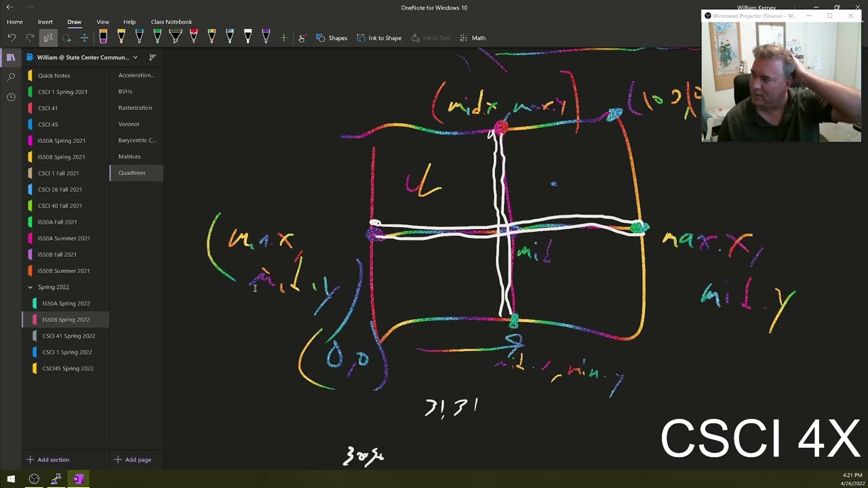
Task: Click the Undo arrow in Draw toolbar
Action: pos(12,38)
